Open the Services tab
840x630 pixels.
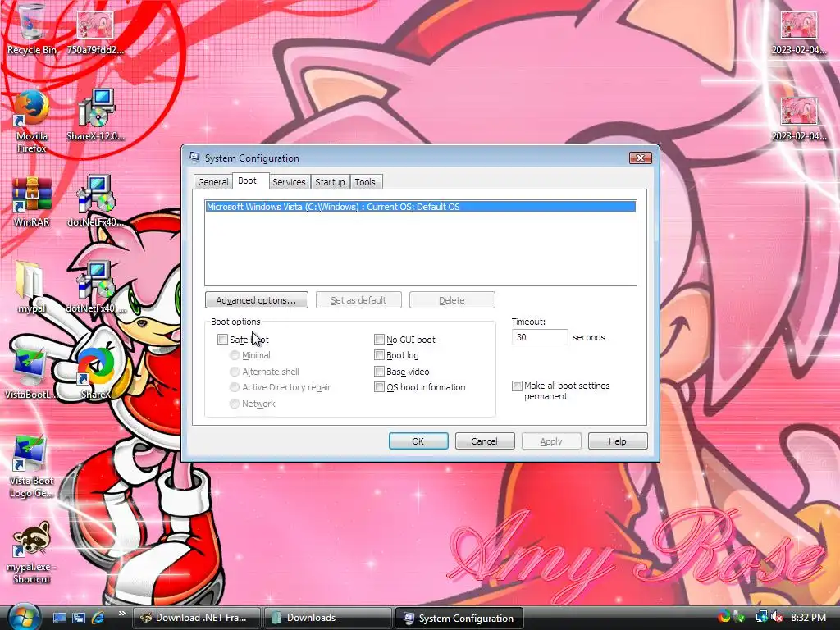(x=289, y=182)
